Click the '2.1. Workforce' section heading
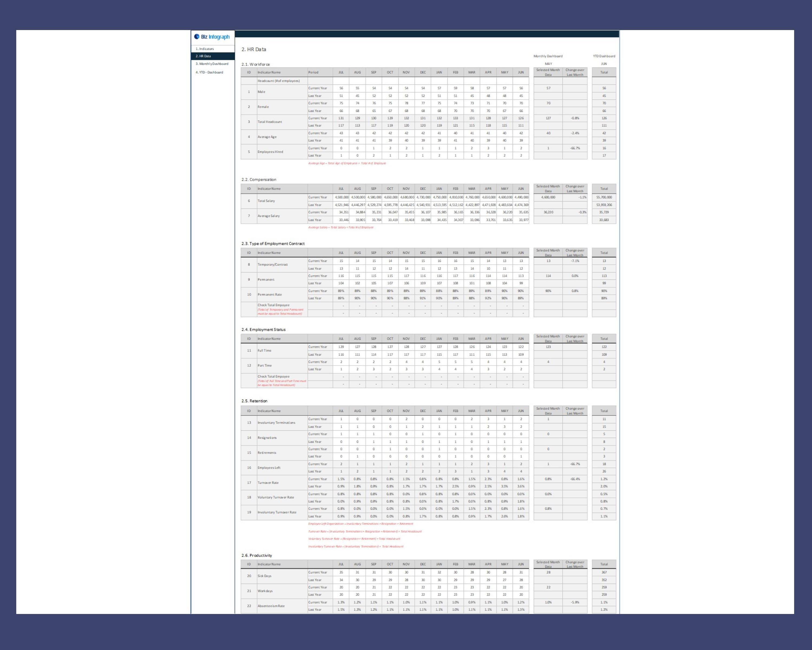Image resolution: width=812 pixels, height=650 pixels. click(x=255, y=64)
